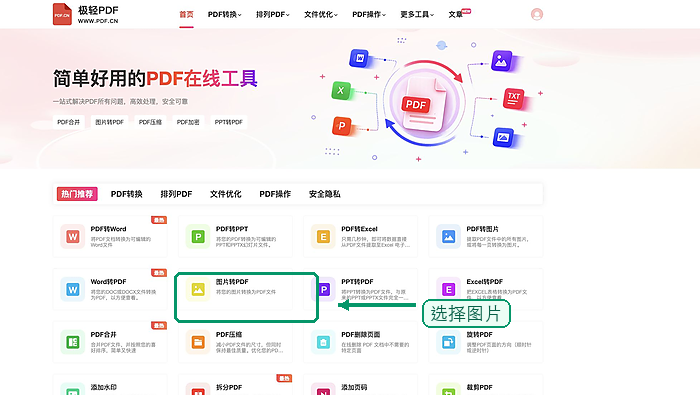Viewport: 700px width, 395px height.
Task: Expand the 更多工具 navigation dropdown
Action: (x=417, y=15)
